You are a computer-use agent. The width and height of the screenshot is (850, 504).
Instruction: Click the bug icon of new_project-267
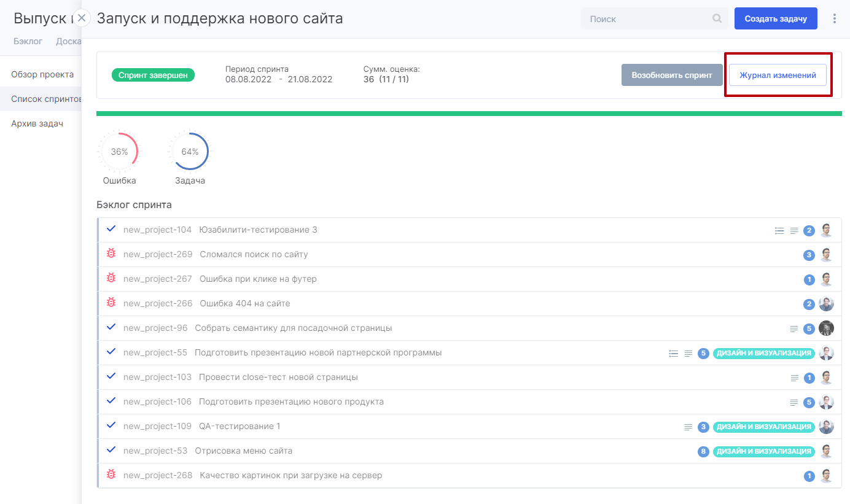coord(111,278)
